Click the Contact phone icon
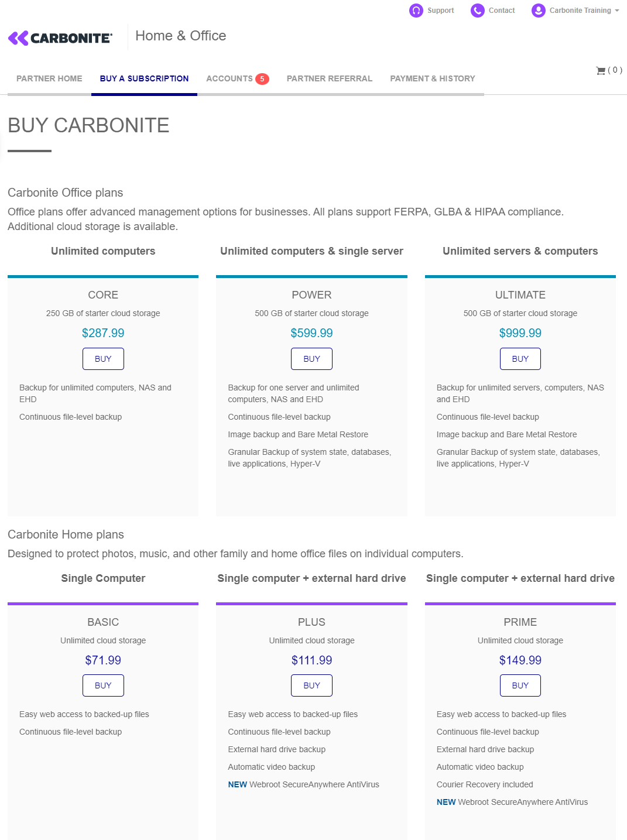627x840 pixels. (x=478, y=11)
